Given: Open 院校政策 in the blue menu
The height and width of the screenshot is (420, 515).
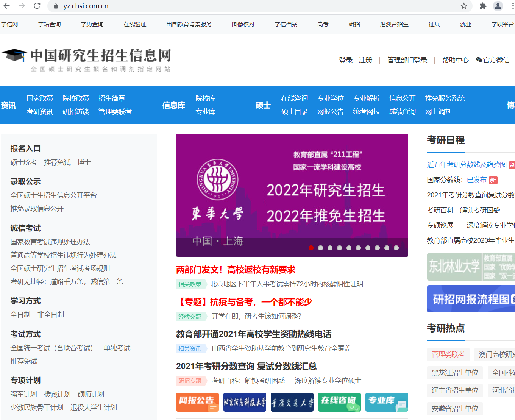Looking at the screenshot, I should click(76, 98).
